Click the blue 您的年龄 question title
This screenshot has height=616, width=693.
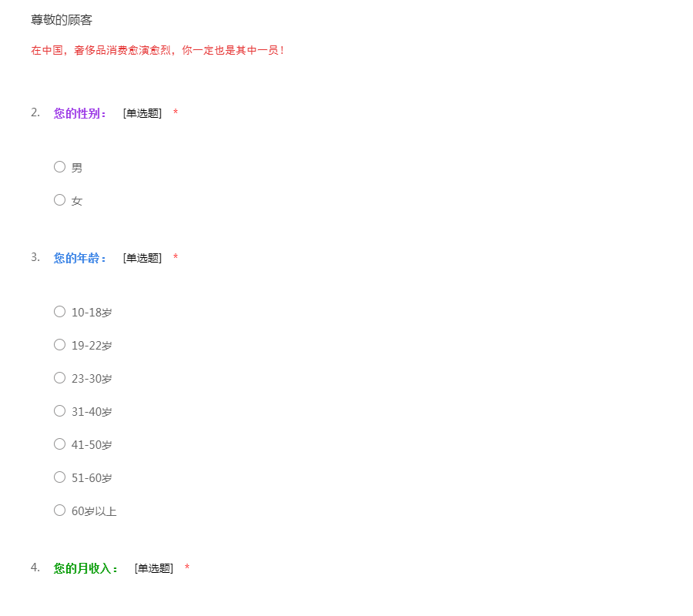(80, 258)
